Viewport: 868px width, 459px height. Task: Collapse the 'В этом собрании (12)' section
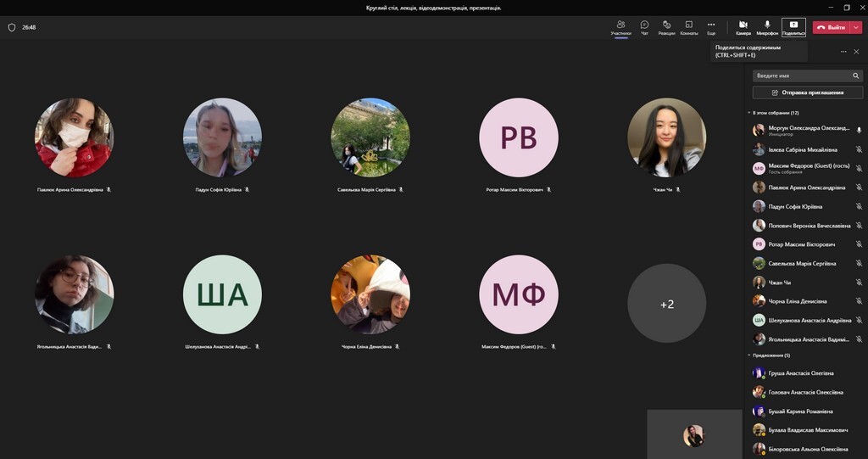pyautogui.click(x=749, y=112)
